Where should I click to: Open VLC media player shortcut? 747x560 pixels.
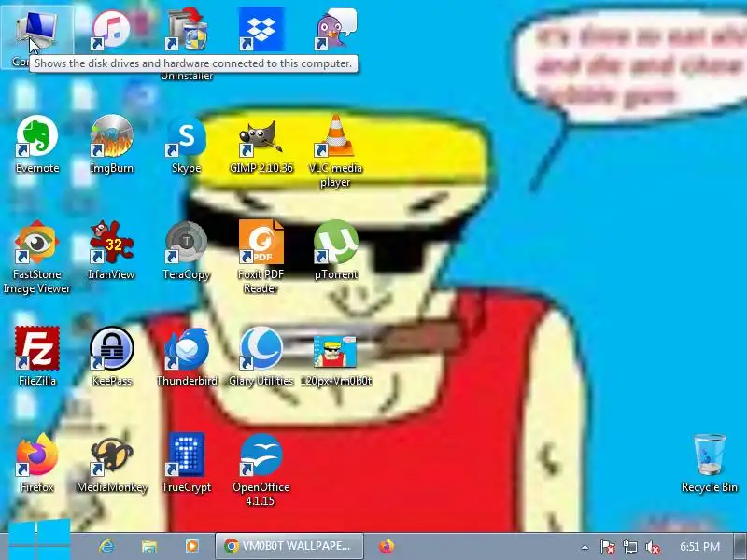pos(335,152)
